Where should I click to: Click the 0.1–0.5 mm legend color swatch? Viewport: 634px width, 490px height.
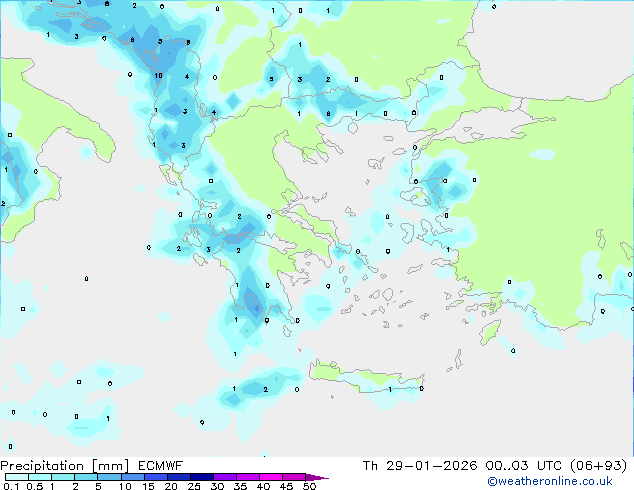tap(17, 477)
